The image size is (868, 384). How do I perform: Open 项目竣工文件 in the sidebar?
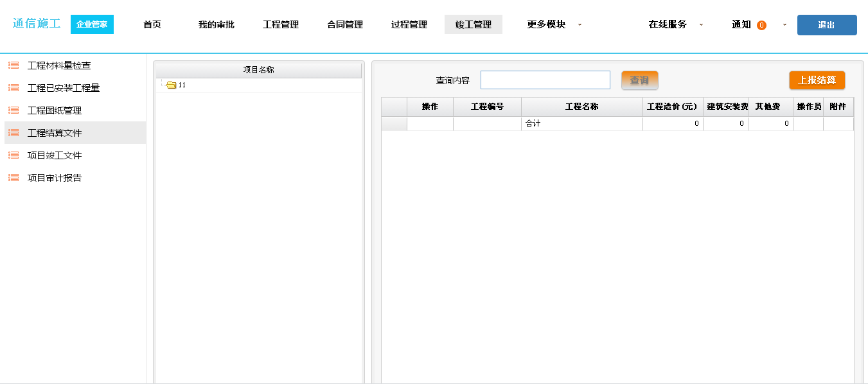55,155
